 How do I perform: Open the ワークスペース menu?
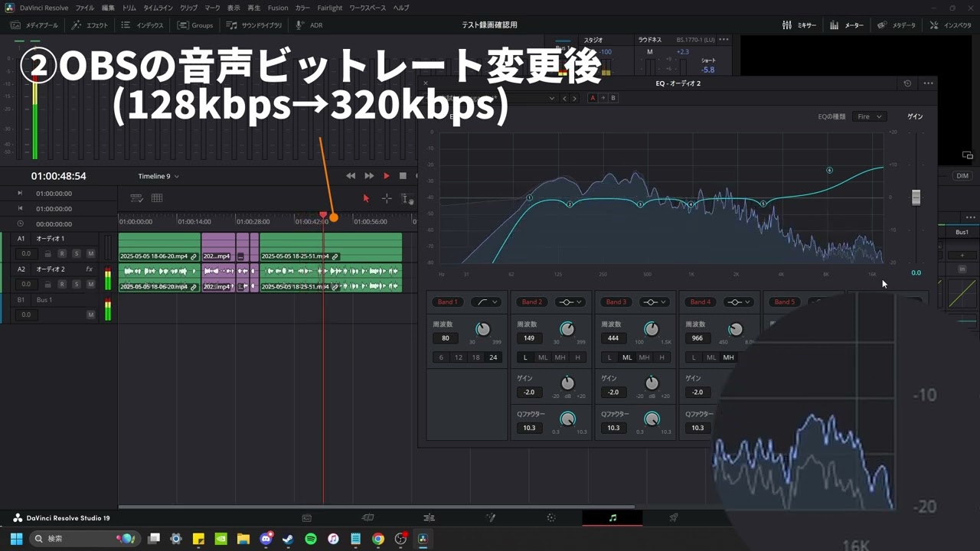tap(367, 8)
